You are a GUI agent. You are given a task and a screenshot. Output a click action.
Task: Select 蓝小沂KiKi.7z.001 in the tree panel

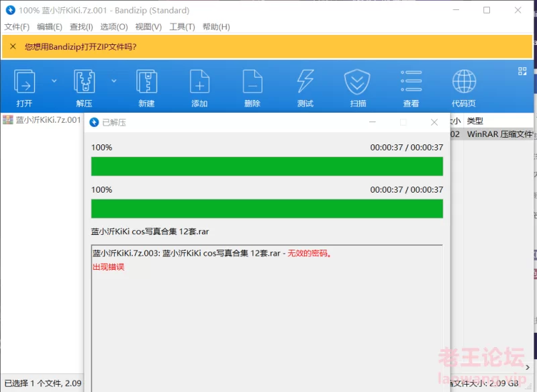pos(42,120)
